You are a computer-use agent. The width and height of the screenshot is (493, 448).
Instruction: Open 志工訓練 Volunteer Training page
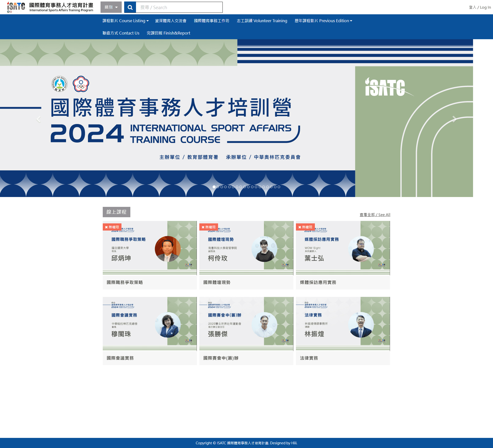[262, 21]
